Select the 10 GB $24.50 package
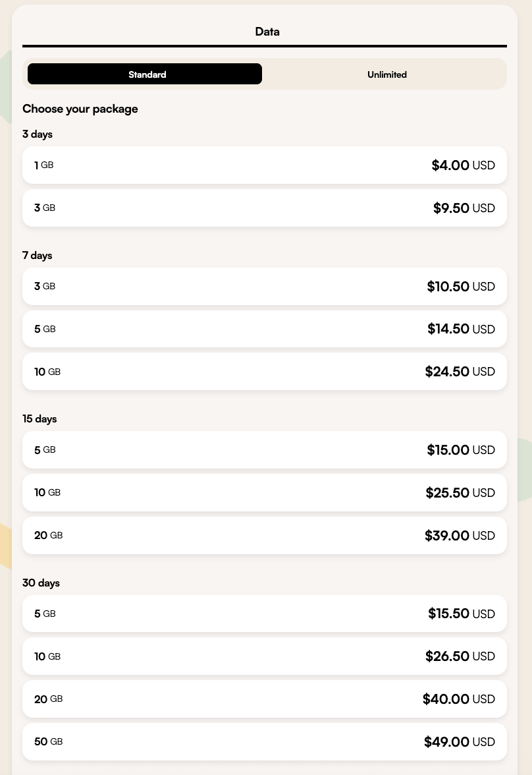The image size is (532, 775). point(264,372)
